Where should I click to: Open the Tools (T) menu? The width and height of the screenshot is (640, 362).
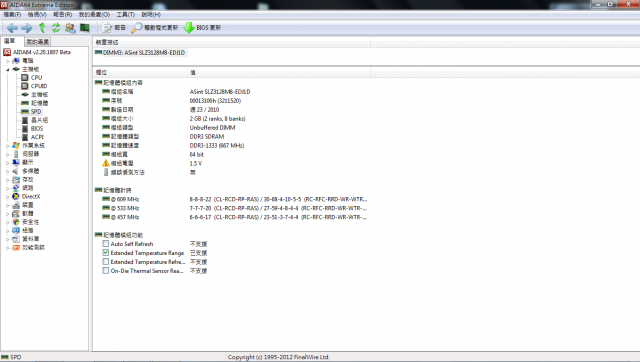(x=126, y=15)
